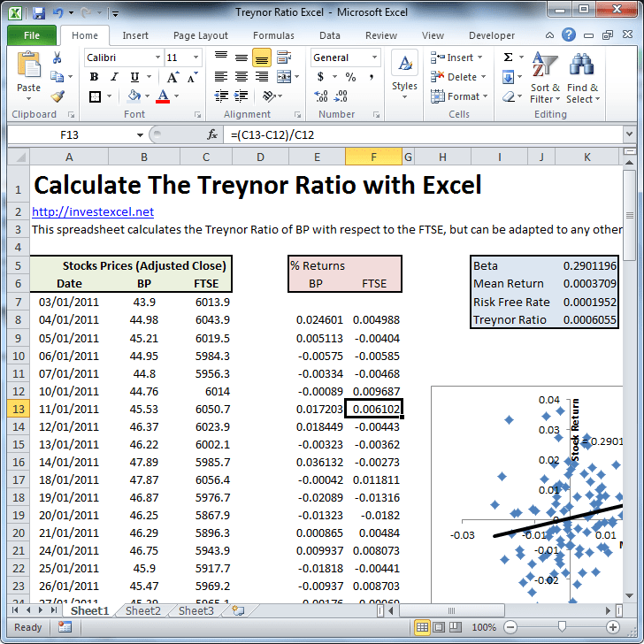644x644 pixels.
Task: Click the Middle Align icon
Action: point(241,57)
